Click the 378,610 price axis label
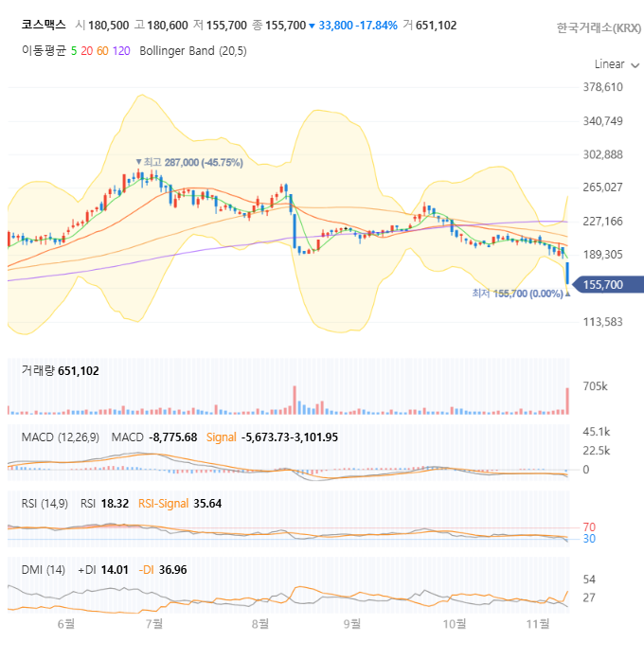The image size is (644, 660). (602, 87)
